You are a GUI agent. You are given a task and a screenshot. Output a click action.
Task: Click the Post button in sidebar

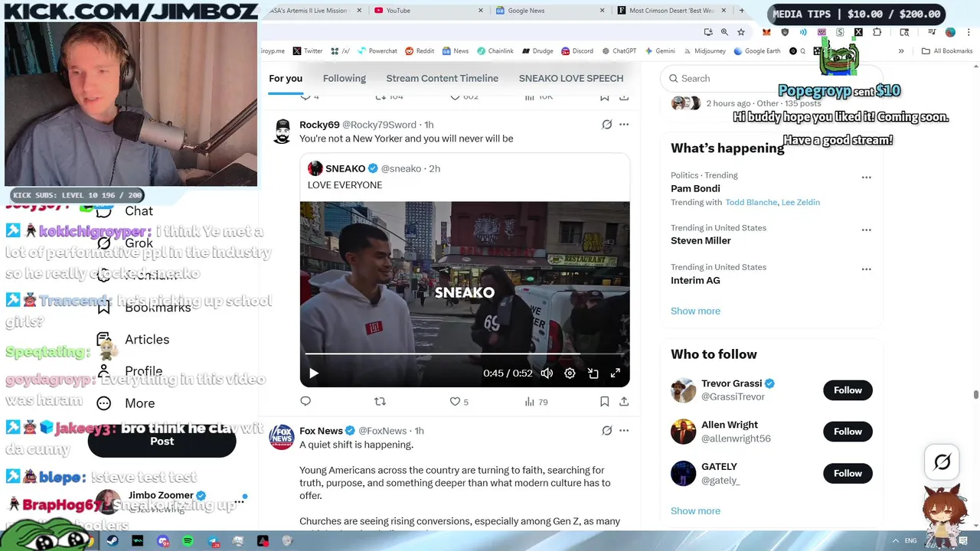pyautogui.click(x=162, y=441)
